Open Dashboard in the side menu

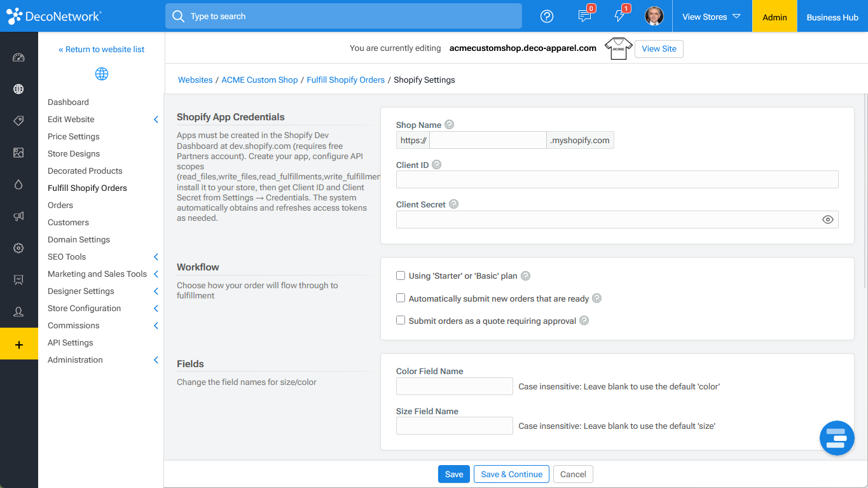(68, 102)
